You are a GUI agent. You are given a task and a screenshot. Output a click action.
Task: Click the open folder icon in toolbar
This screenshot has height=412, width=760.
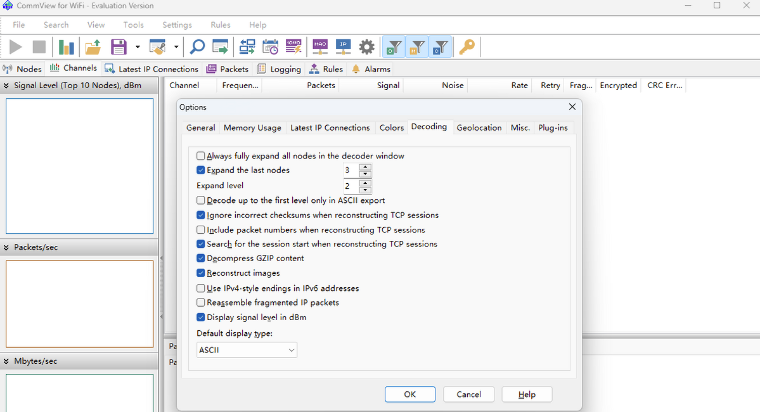point(93,47)
